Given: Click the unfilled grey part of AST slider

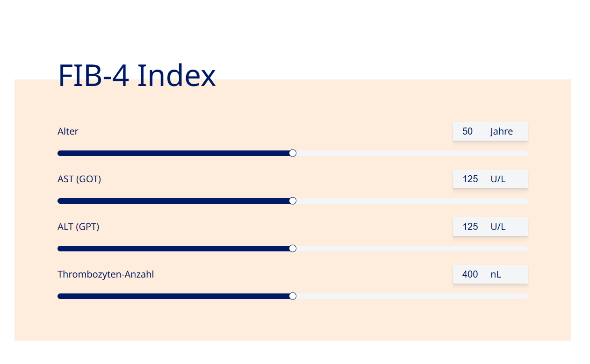Looking at the screenshot, I should [412, 201].
